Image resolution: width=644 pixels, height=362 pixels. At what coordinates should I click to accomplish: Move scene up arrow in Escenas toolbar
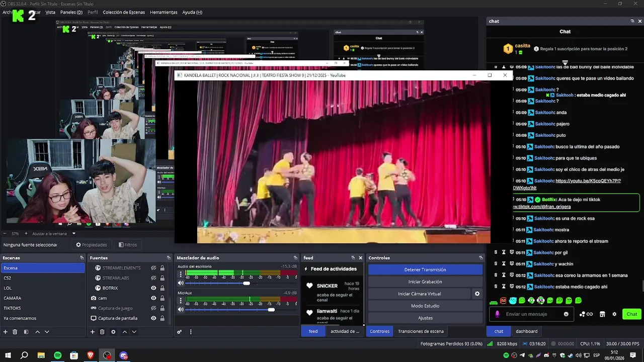tap(38, 332)
